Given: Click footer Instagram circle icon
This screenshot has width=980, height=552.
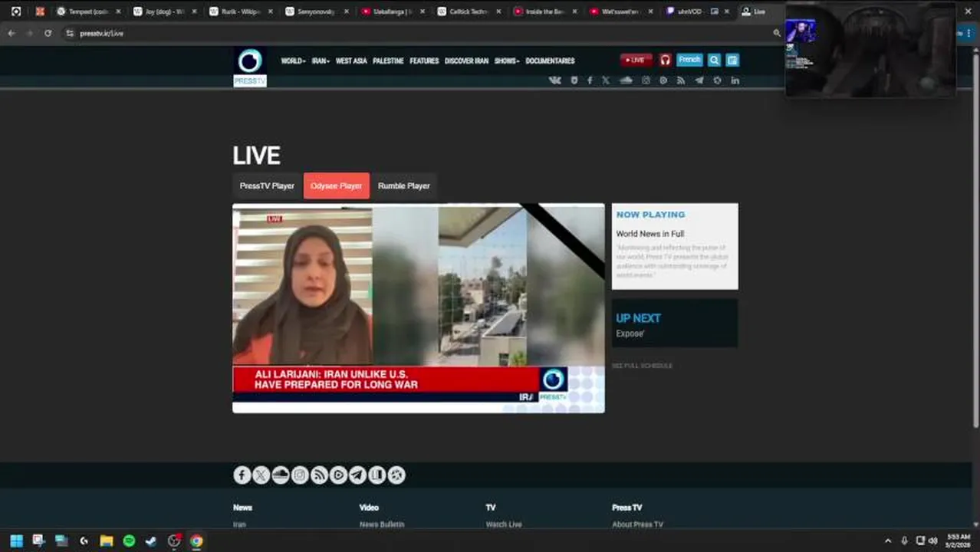Looking at the screenshot, I should tap(300, 475).
